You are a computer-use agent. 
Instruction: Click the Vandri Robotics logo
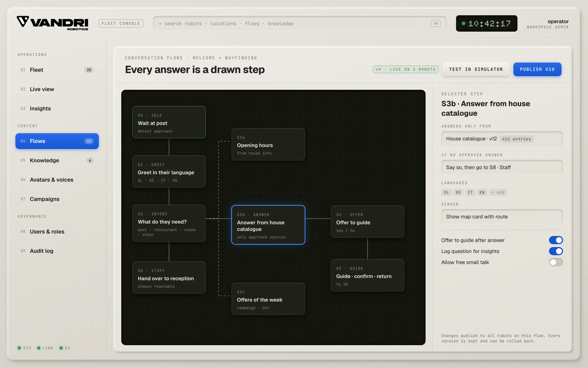pos(52,23)
